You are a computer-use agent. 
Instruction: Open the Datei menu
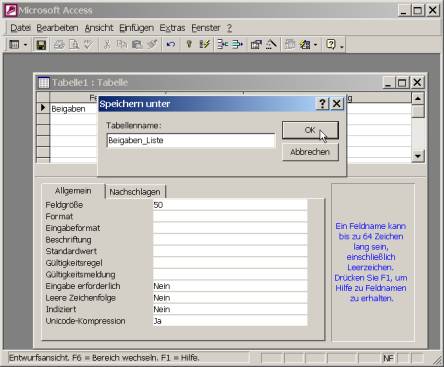[20, 28]
